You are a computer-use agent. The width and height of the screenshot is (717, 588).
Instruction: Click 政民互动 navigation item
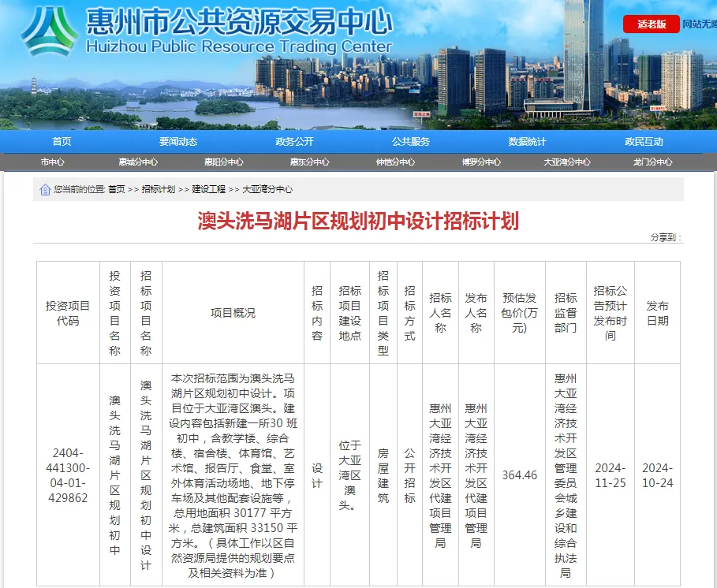(x=644, y=142)
